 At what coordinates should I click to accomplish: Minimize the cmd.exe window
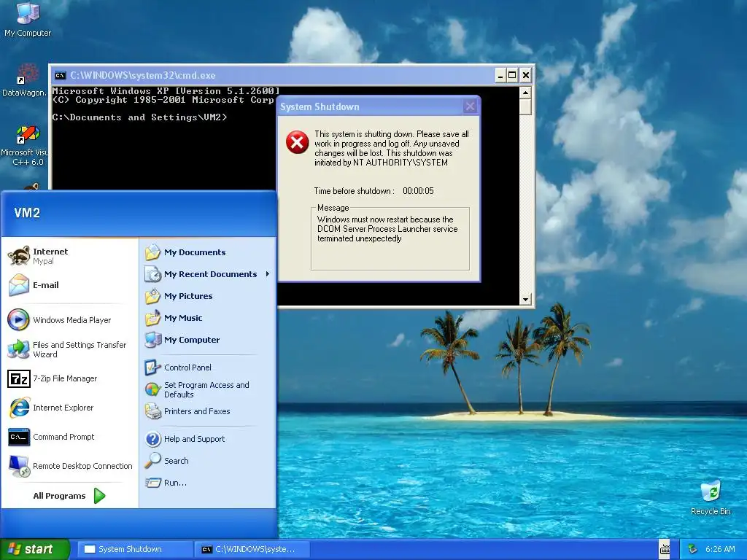(x=500, y=75)
